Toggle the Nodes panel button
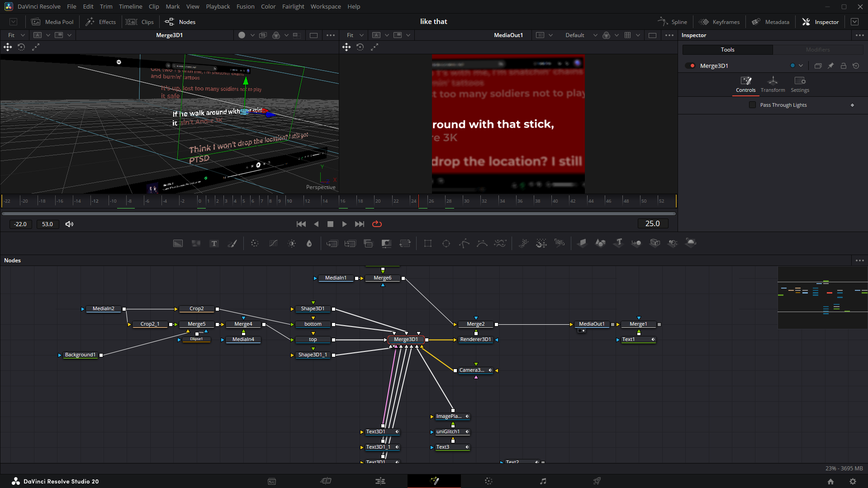The width and height of the screenshot is (868, 488). pyautogui.click(x=180, y=22)
